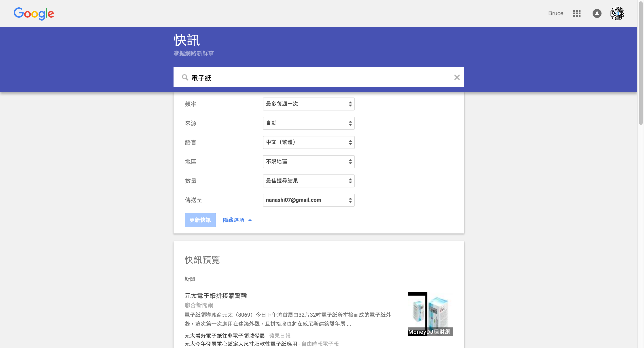Click the 快訊 page title

[187, 40]
